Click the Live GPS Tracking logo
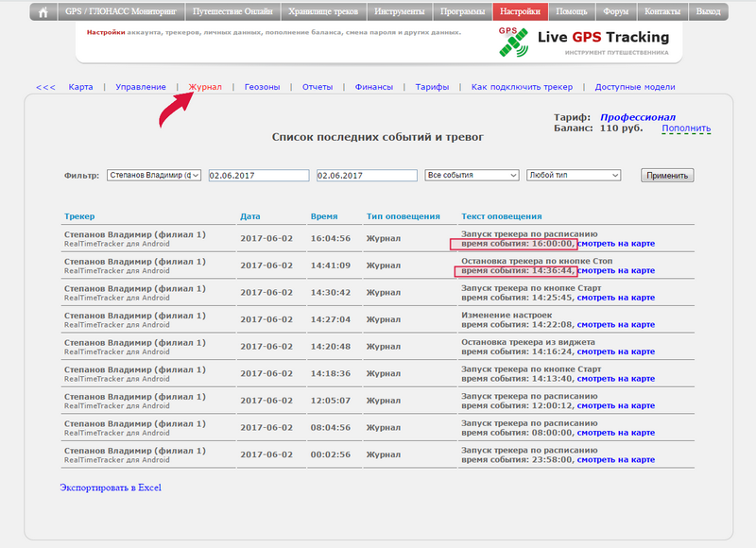The image size is (756, 548). 584,40
